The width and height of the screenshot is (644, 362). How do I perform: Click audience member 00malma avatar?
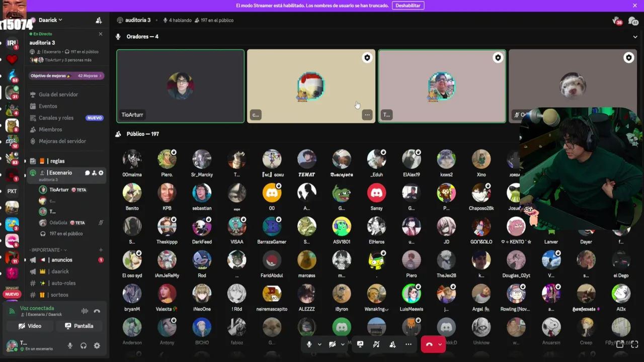132,159
